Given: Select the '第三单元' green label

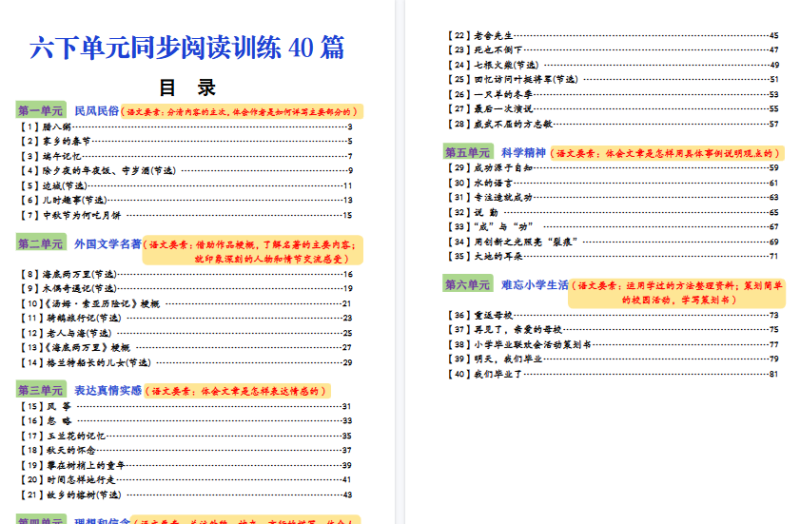Looking at the screenshot, I should [x=40, y=390].
